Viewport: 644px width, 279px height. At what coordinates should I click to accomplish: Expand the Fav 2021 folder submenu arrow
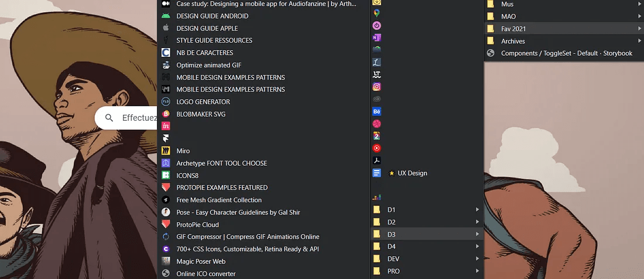click(639, 29)
